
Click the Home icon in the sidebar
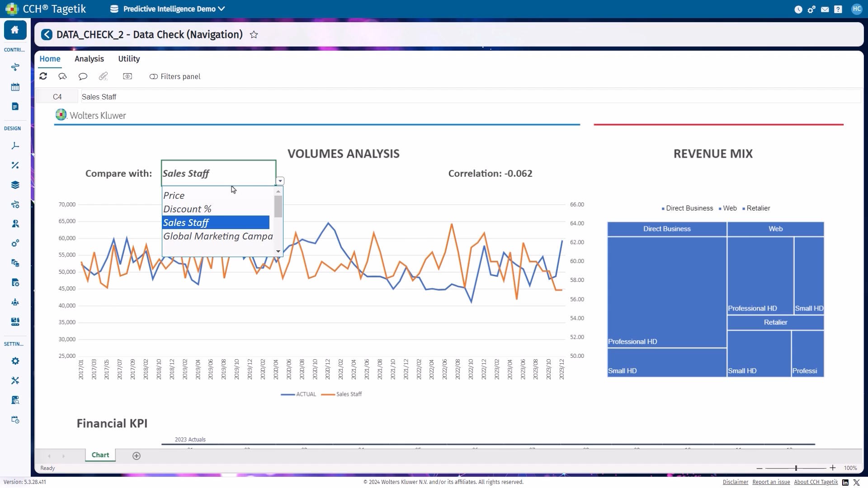[x=15, y=30]
